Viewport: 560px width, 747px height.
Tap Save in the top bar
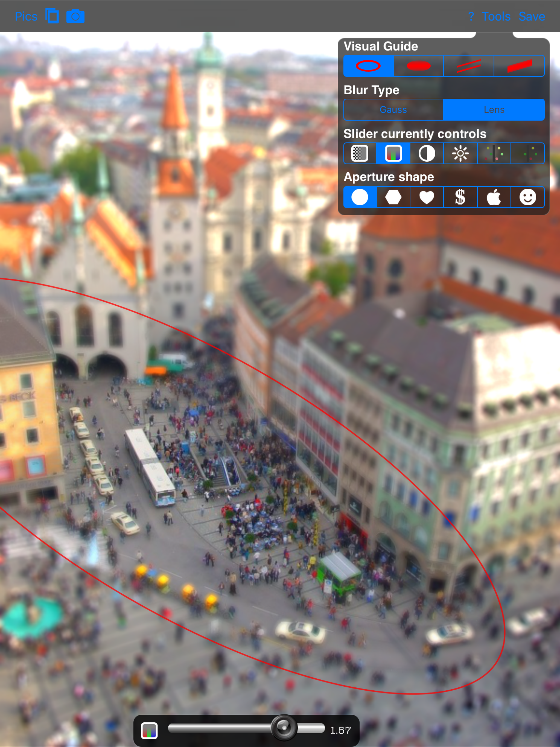coord(532,16)
